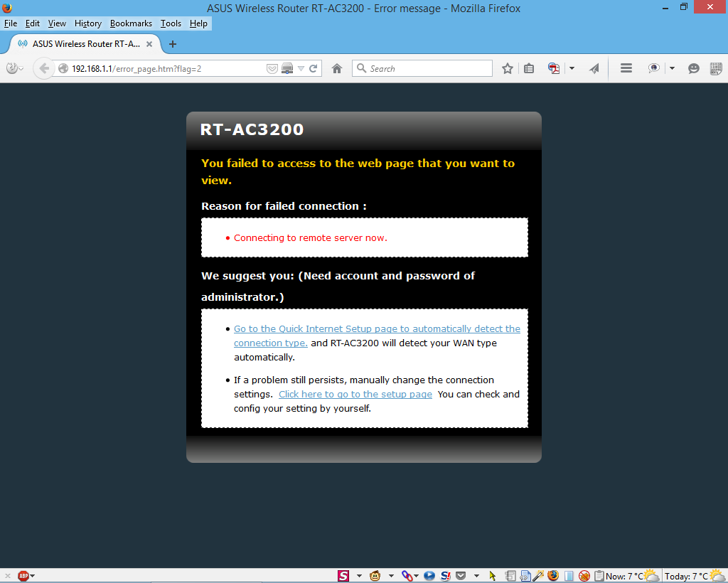Go back with the back arrow
The width and height of the screenshot is (728, 583).
click(43, 69)
